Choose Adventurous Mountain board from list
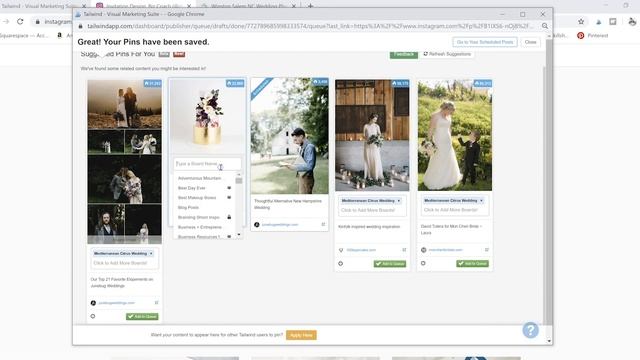The width and height of the screenshot is (640, 360). [x=200, y=178]
